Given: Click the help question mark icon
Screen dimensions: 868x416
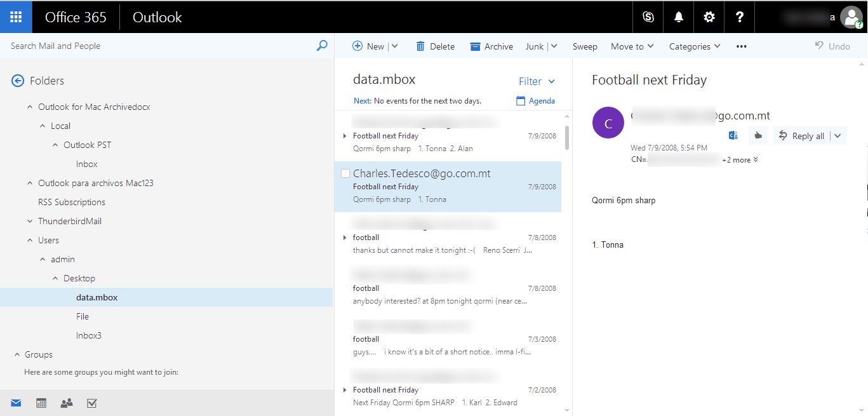Looking at the screenshot, I should (739, 17).
